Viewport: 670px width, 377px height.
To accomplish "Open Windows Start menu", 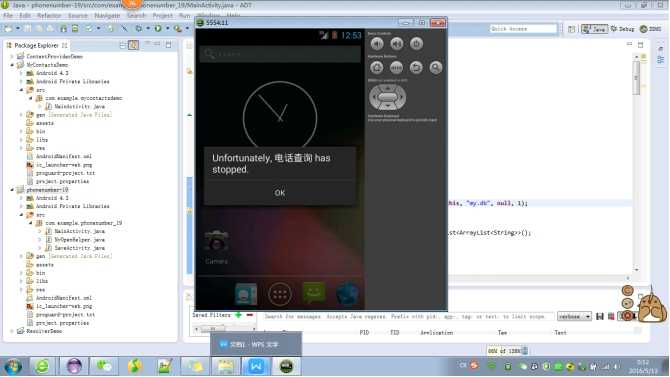I will pyautogui.click(x=13, y=366).
